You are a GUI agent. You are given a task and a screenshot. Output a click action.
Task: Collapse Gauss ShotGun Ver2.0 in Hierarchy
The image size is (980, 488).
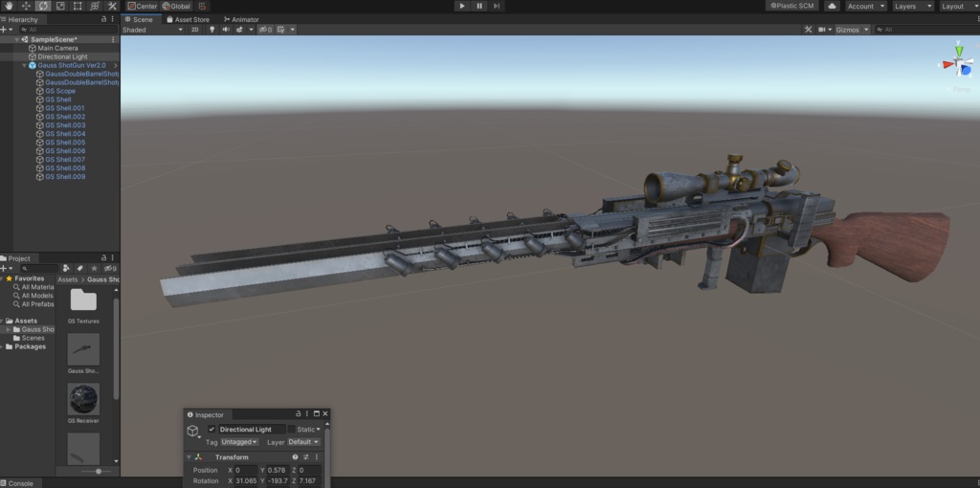(24, 65)
